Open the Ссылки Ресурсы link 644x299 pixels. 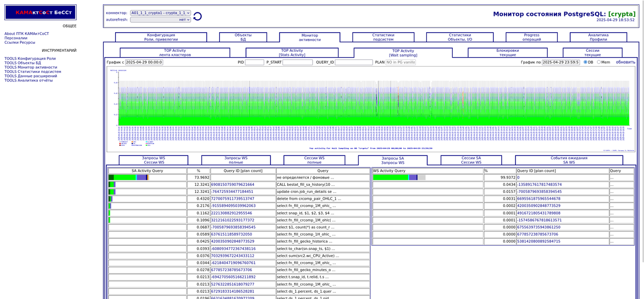click(20, 42)
